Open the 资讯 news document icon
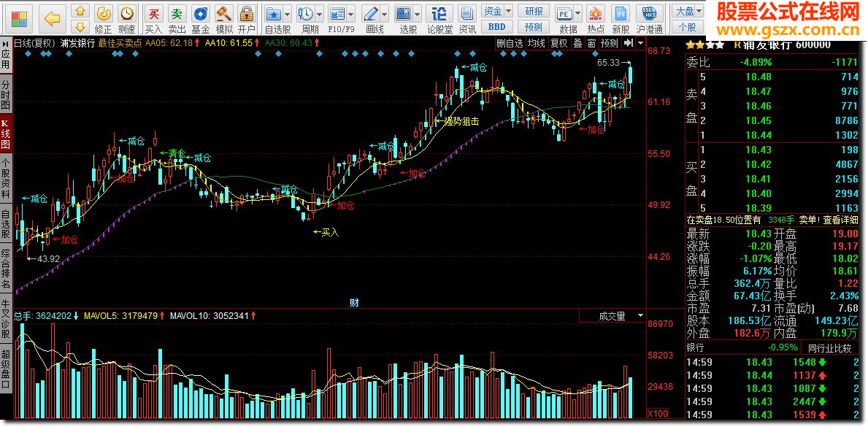The image size is (868, 427). click(467, 13)
